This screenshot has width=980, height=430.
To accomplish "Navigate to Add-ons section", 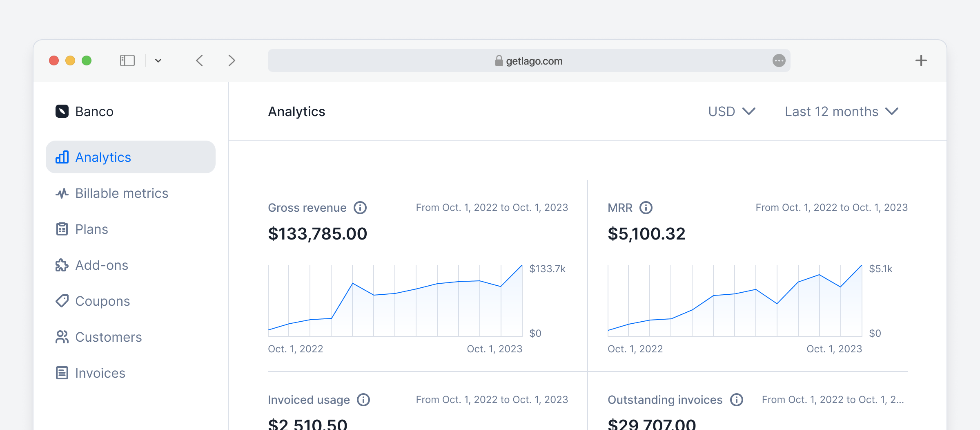I will tap(101, 265).
